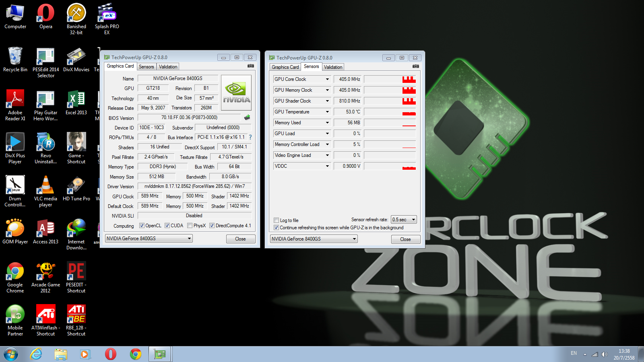
Task: Open Validation tab in right GPU-Z window
Action: pos(333,67)
